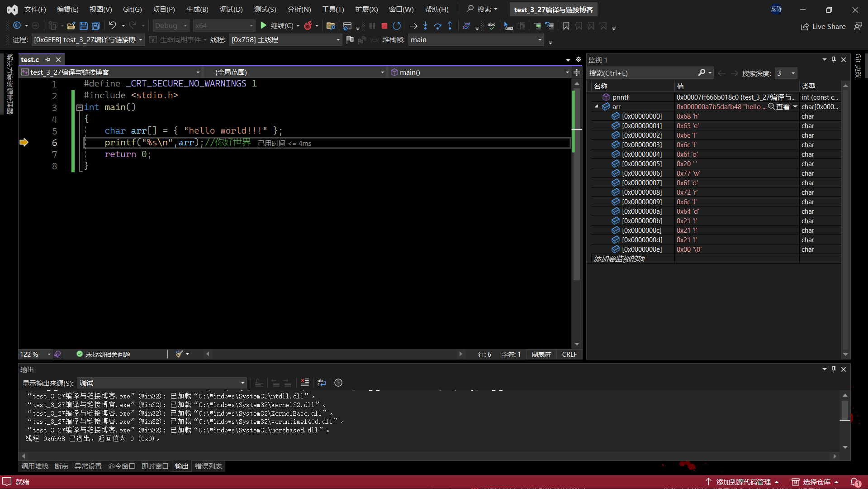Switch to the 断点 tab
This screenshot has height=489, width=868.
pos(61,466)
